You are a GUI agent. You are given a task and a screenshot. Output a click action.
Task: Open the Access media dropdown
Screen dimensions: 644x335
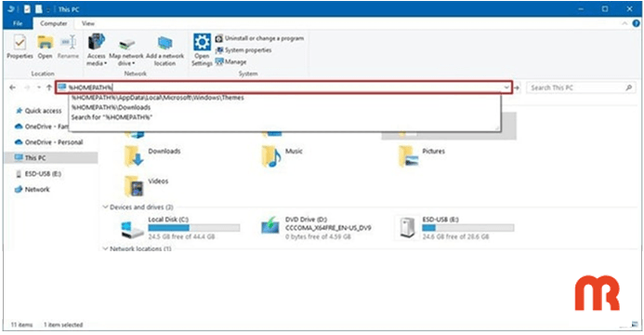[x=97, y=49]
